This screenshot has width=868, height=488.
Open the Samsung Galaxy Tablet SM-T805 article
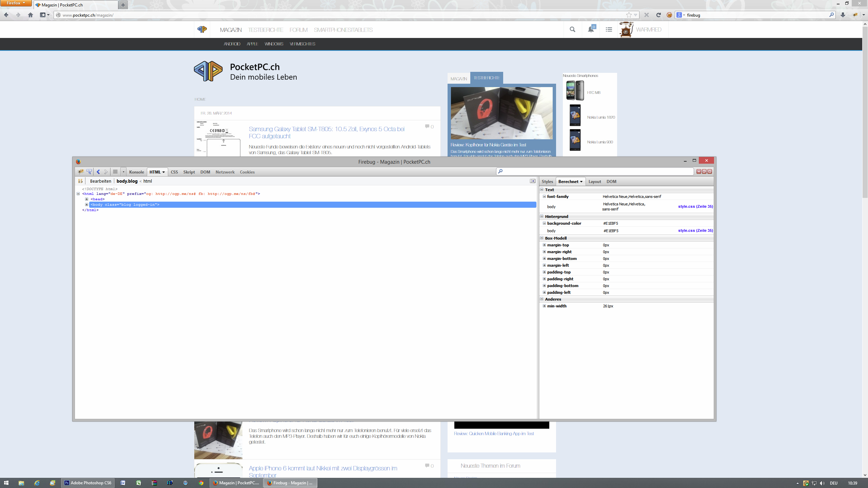327,133
